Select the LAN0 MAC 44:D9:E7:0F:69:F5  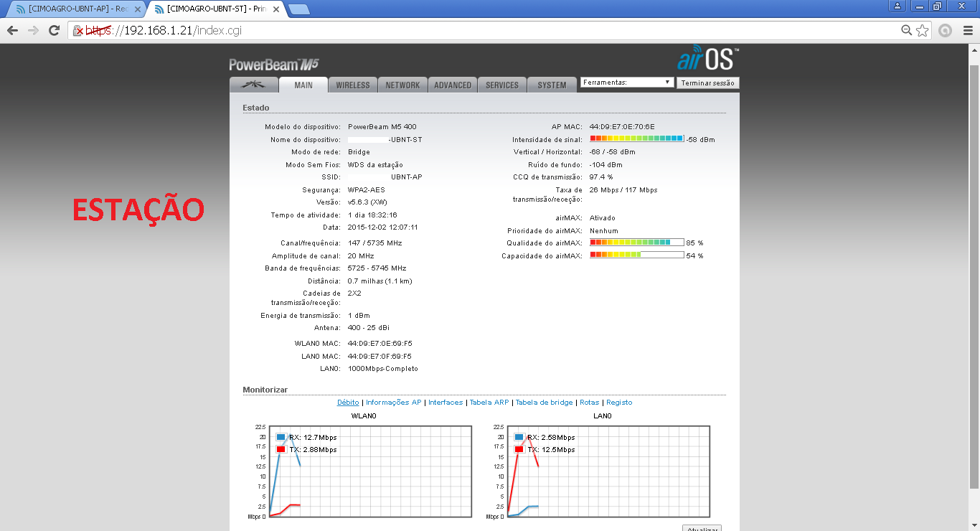pyautogui.click(x=380, y=357)
